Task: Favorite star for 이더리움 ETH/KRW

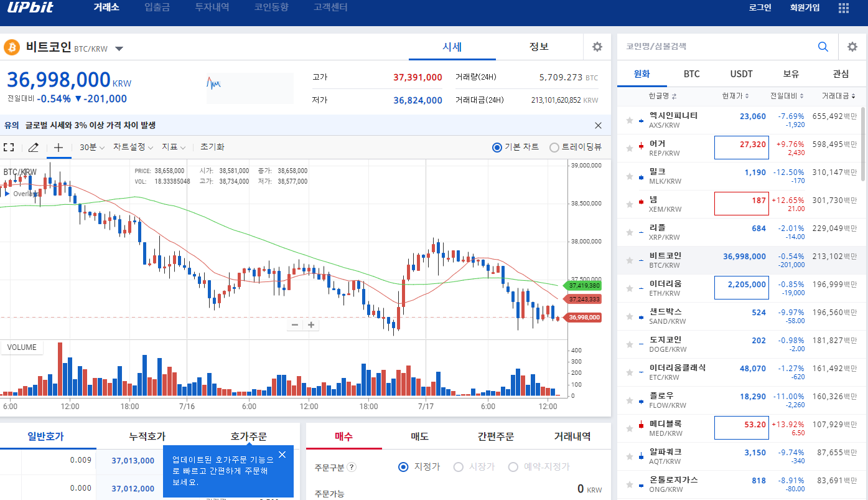Action: click(x=630, y=288)
